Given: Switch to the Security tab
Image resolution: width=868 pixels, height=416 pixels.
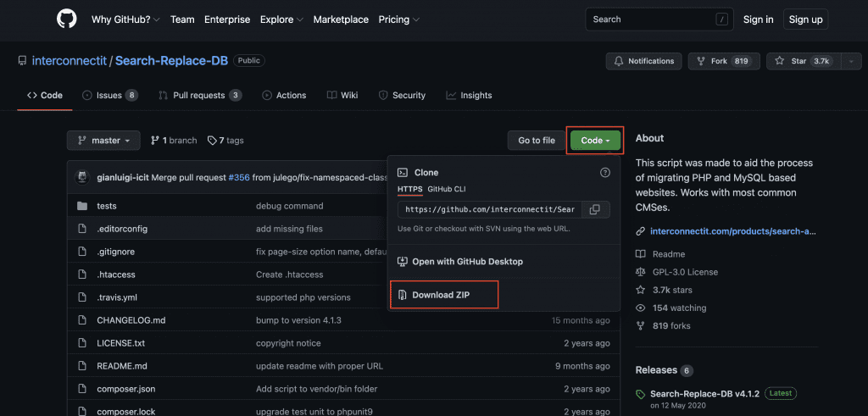Looking at the screenshot, I should coord(402,95).
